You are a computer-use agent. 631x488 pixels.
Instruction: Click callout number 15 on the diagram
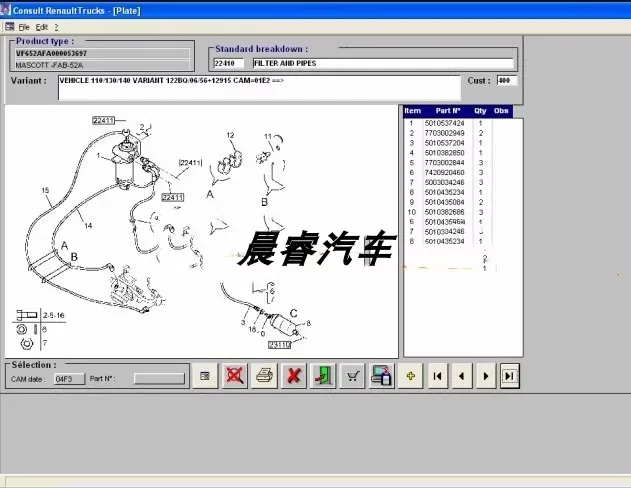pos(45,190)
